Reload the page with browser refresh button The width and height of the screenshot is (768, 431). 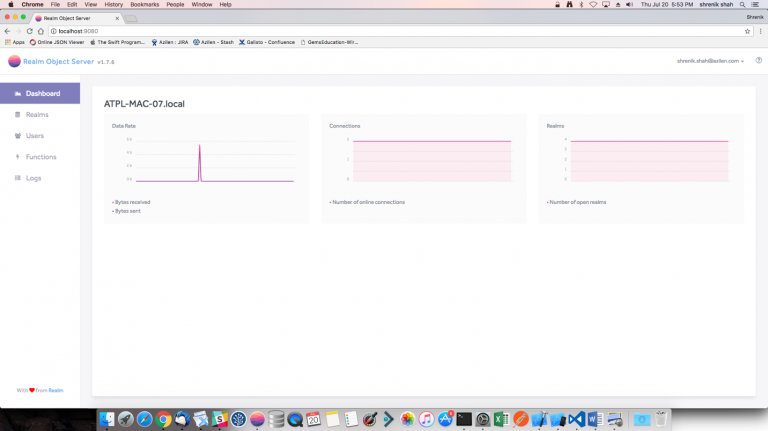coord(30,31)
